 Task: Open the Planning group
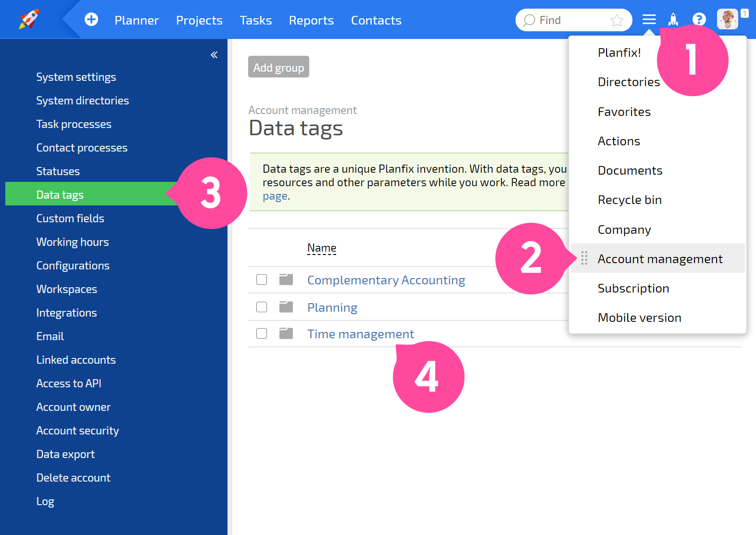(x=332, y=307)
